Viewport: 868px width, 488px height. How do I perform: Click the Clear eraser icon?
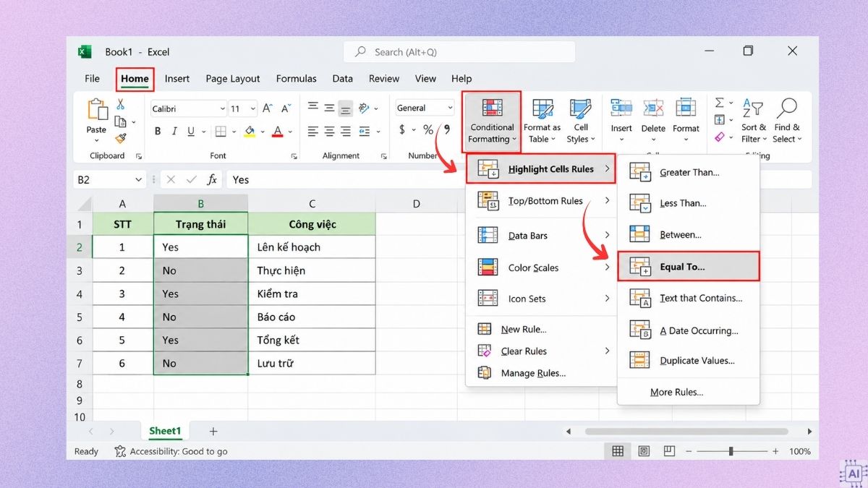pos(720,137)
